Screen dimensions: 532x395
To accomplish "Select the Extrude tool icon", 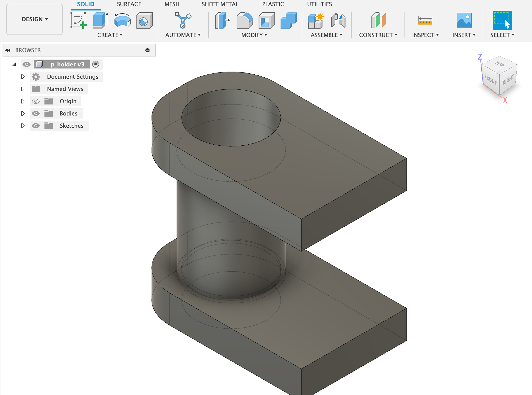I will click(100, 20).
